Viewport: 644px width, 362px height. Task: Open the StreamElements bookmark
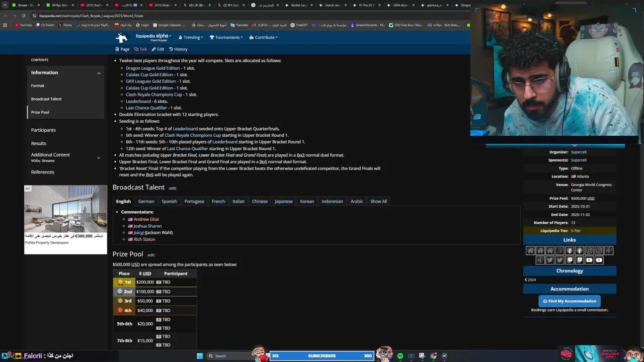[368, 25]
